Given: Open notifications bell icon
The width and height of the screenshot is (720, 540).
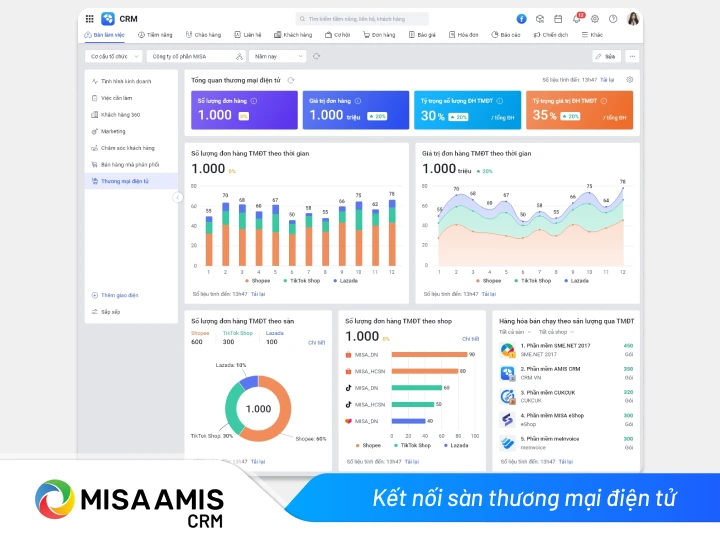Looking at the screenshot, I should (x=576, y=19).
